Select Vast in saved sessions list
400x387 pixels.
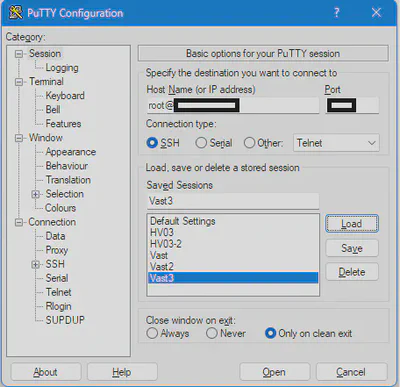(x=233, y=255)
